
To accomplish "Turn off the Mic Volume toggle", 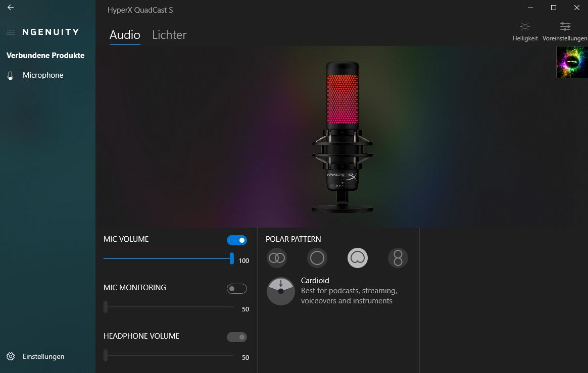I will (x=236, y=240).
